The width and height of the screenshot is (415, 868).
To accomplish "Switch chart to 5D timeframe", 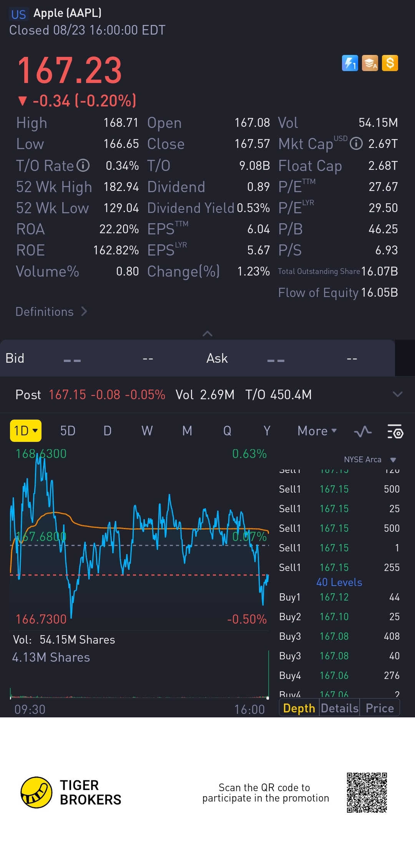I will pos(68,431).
